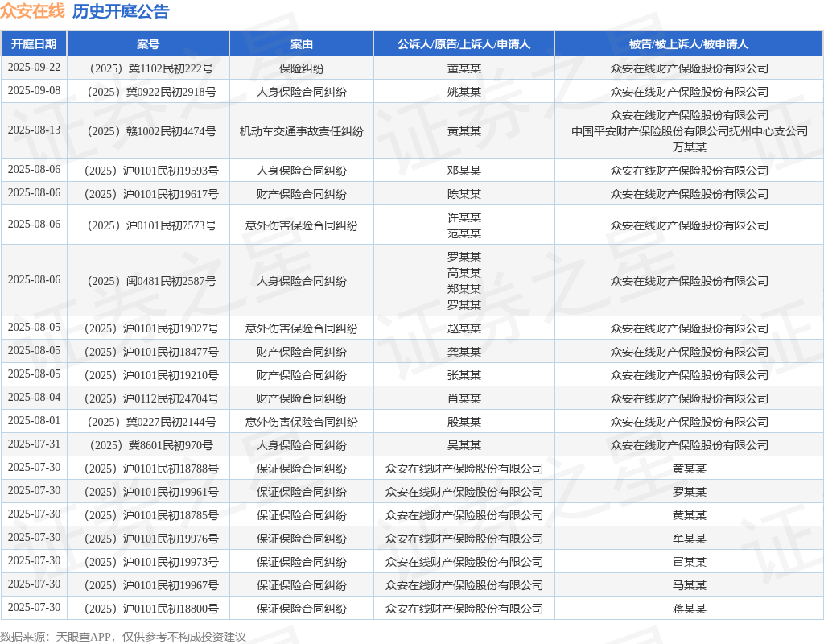Click defendant 罗某某 in 19961 row
The height and width of the screenshot is (644, 824).
pos(690,492)
